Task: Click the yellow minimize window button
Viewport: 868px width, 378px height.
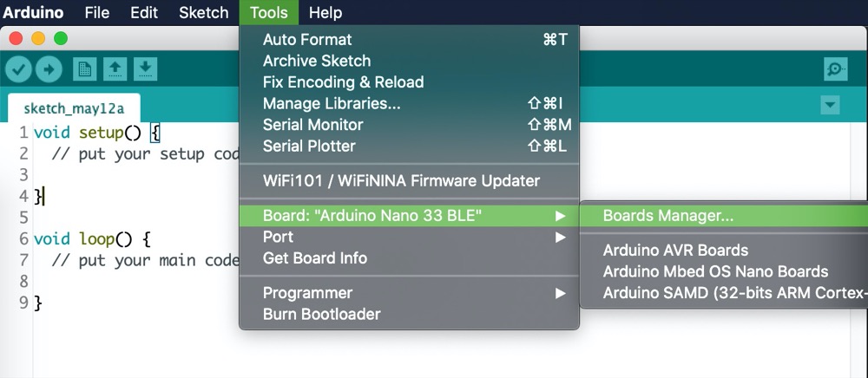Action: (38, 38)
